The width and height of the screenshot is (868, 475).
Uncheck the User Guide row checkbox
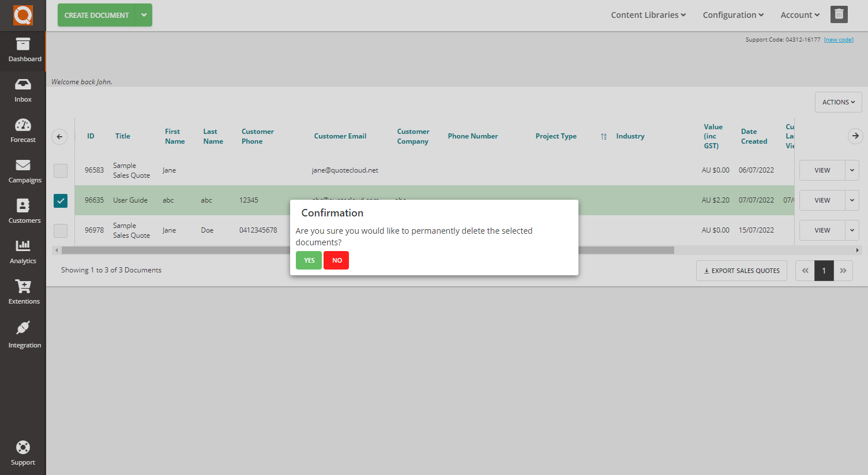[x=60, y=200]
